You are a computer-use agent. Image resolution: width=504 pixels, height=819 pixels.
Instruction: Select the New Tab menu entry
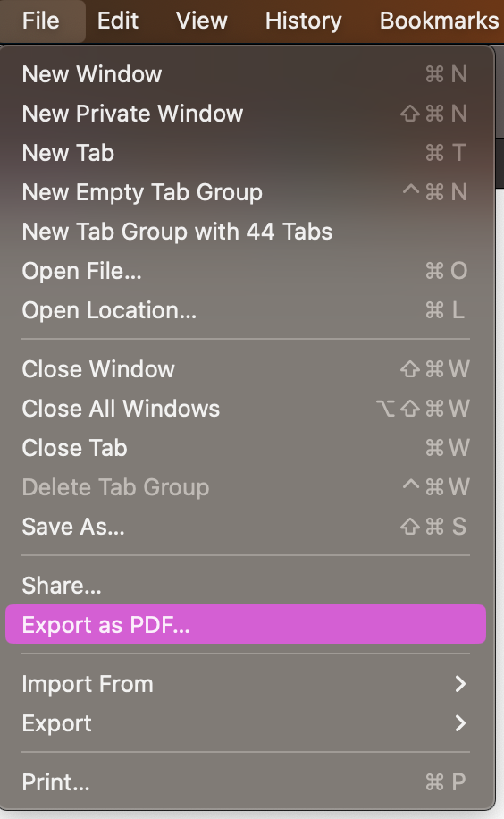(x=246, y=153)
